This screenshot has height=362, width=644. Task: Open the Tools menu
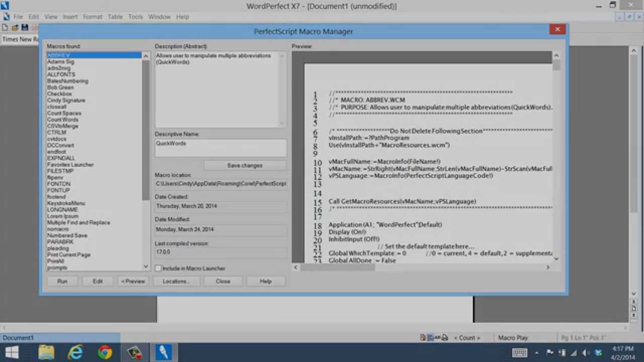pos(135,17)
